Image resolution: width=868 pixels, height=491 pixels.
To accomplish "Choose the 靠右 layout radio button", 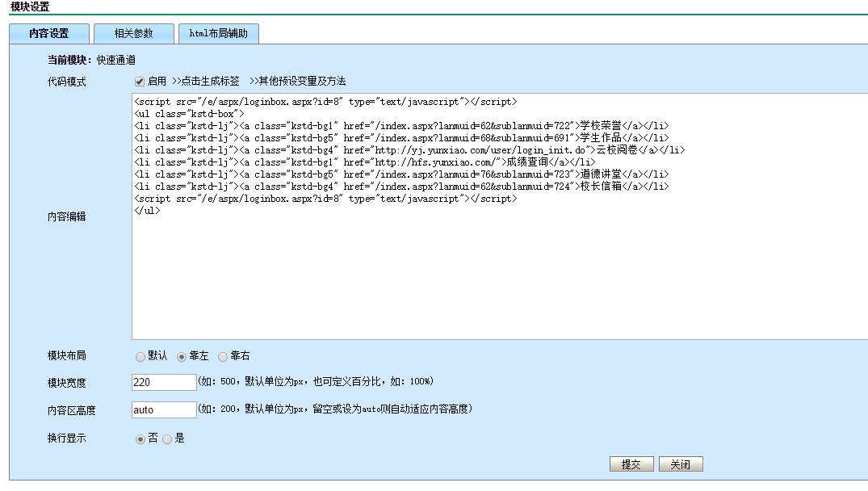I will coord(224,356).
